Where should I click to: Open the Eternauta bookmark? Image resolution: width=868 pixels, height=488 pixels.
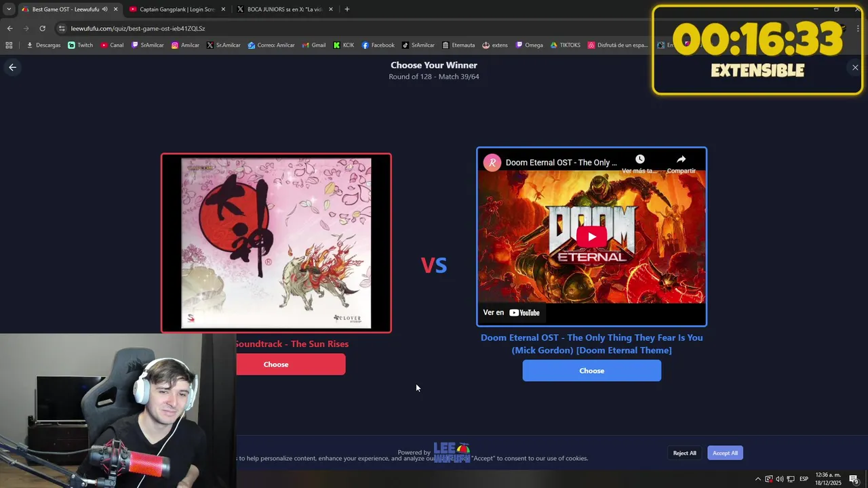(x=458, y=45)
